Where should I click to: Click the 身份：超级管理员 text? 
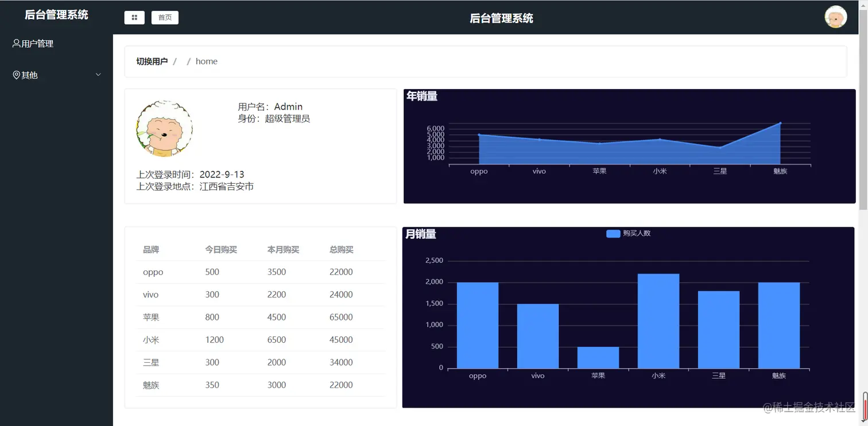point(274,119)
